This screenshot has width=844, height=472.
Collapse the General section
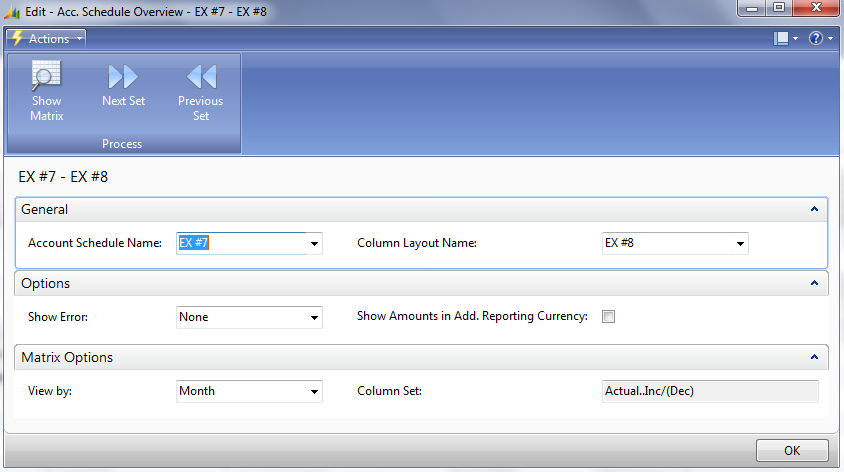point(814,210)
